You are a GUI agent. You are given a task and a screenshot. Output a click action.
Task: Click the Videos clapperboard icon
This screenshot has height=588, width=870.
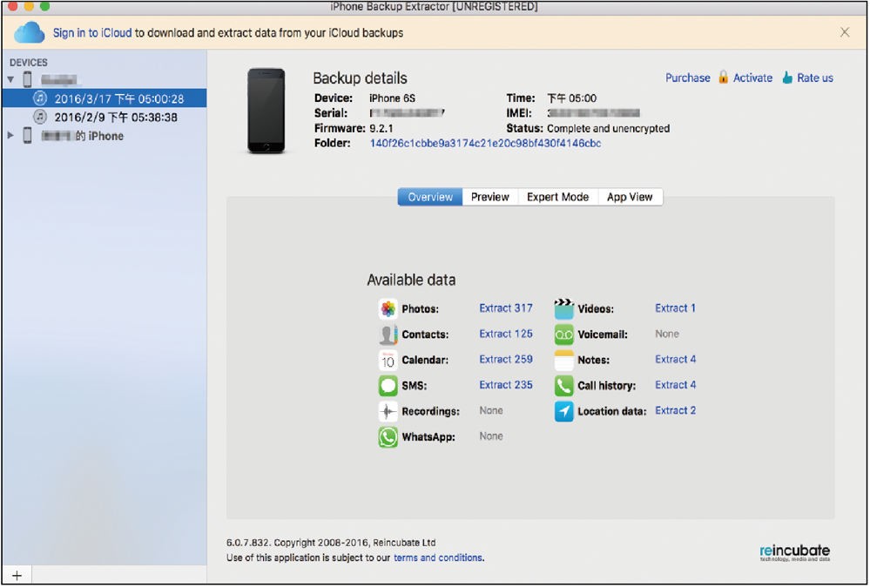563,308
